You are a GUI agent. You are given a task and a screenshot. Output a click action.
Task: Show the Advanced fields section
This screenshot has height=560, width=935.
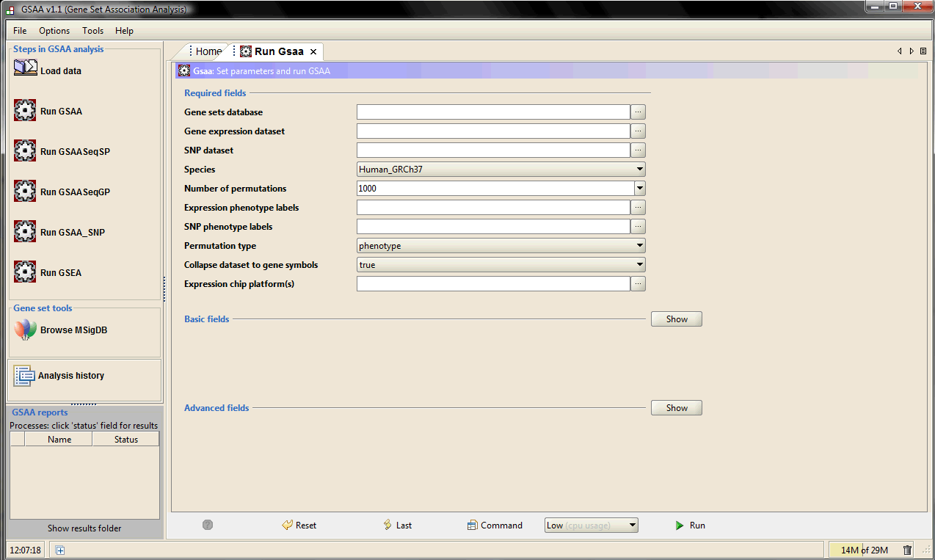(x=676, y=407)
